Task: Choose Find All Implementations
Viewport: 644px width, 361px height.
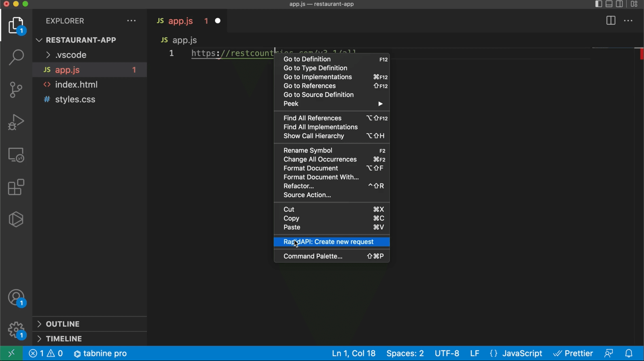Action: [332, 127]
